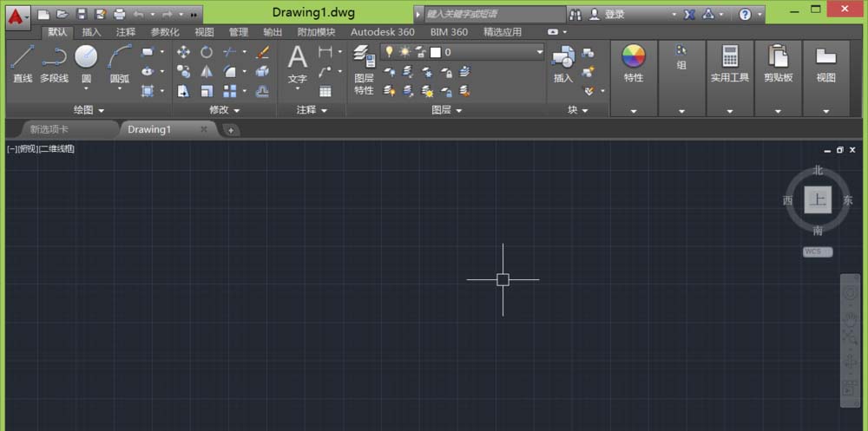Toggle the ribbon minimize button after 精选应用

[x=552, y=32]
